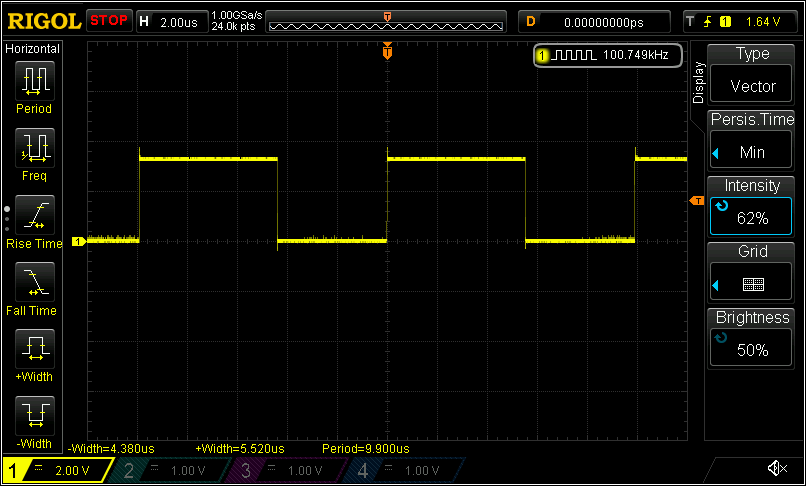Select the +Width measurement icon

tap(36, 355)
